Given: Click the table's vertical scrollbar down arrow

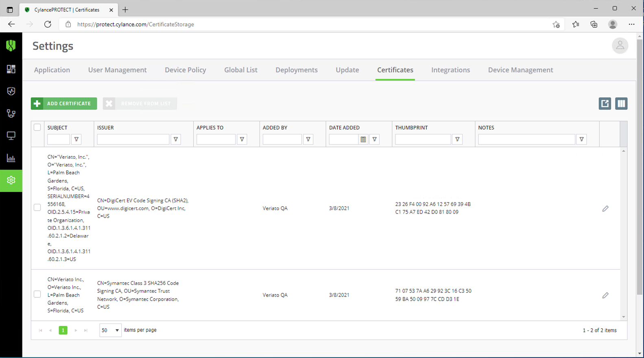Looking at the screenshot, I should tap(623, 317).
